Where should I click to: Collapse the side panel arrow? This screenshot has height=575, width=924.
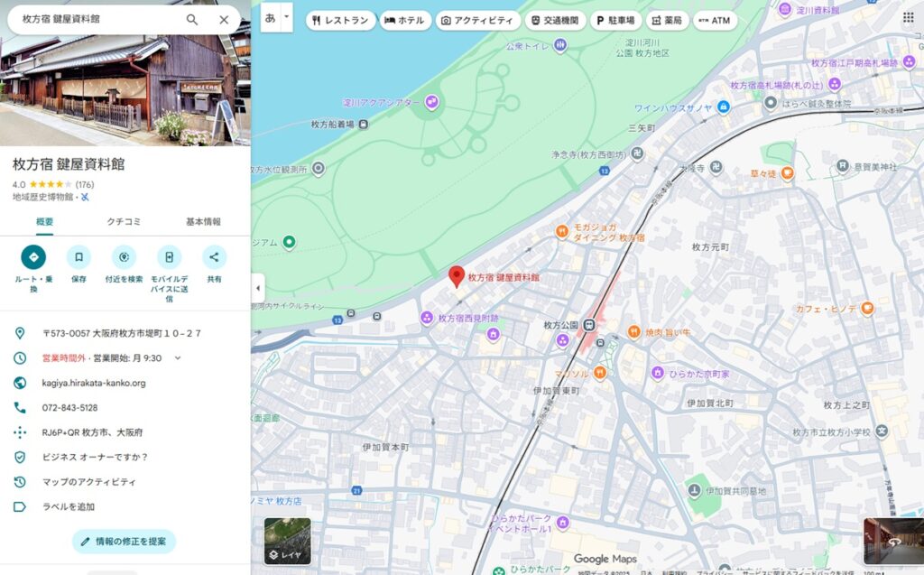(258, 288)
